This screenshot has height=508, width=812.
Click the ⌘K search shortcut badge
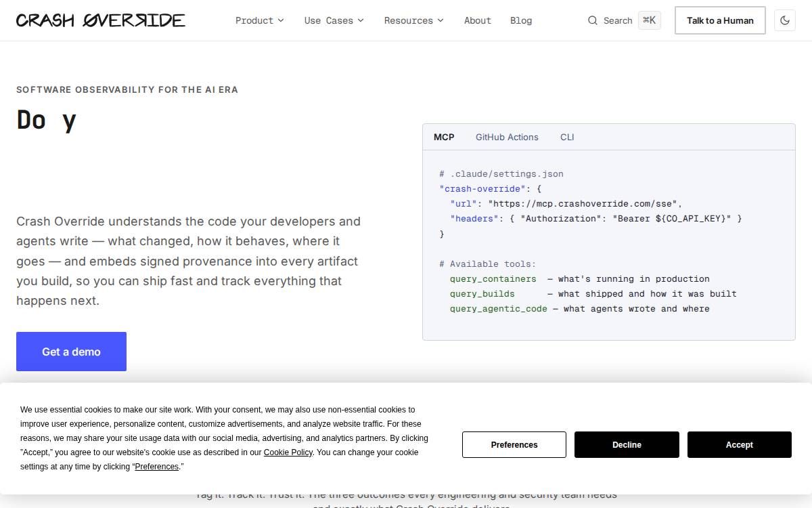[x=650, y=20]
